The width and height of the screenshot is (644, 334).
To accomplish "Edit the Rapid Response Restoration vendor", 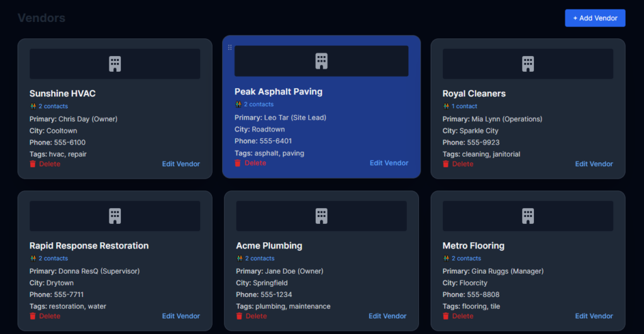I will [x=180, y=316].
